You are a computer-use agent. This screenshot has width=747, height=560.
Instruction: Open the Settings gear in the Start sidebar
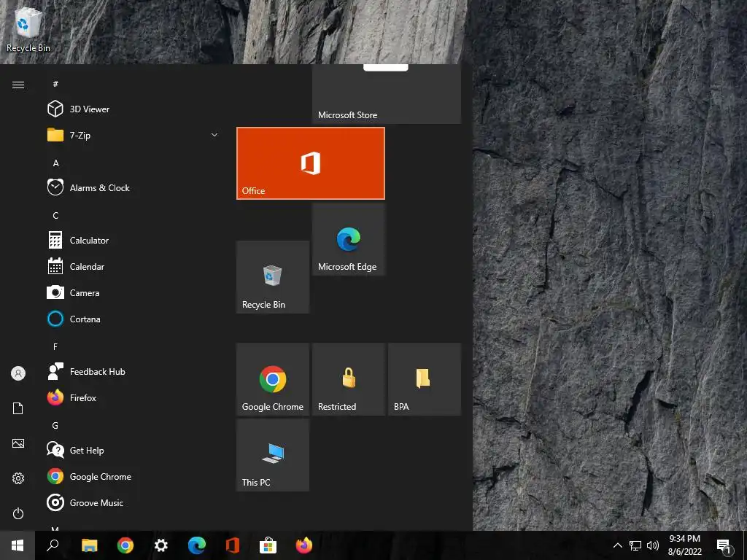18,478
